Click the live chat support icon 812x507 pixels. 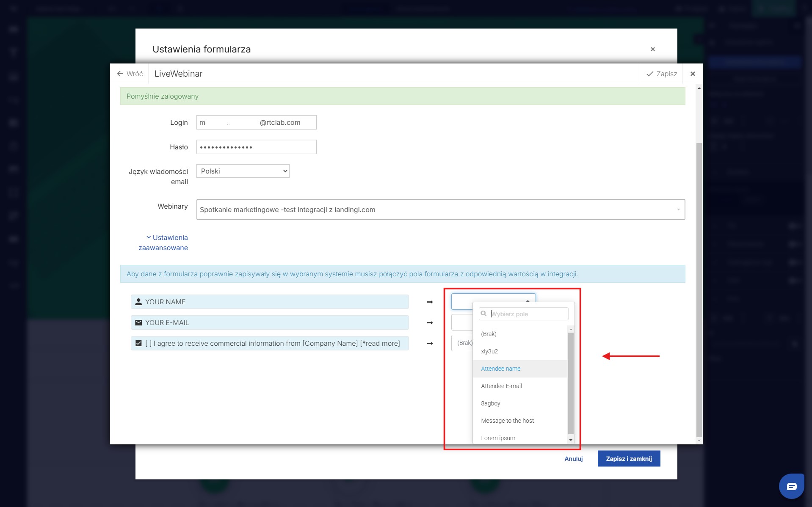tap(791, 486)
